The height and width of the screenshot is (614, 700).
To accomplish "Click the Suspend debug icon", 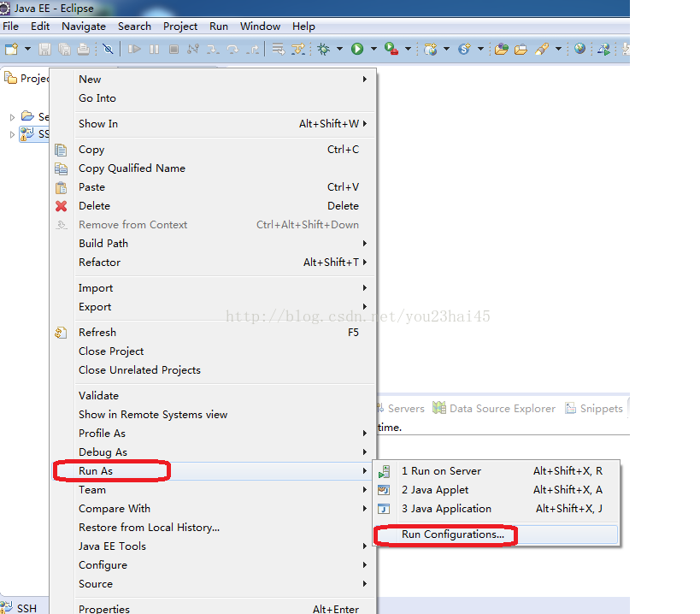I will coord(154,49).
